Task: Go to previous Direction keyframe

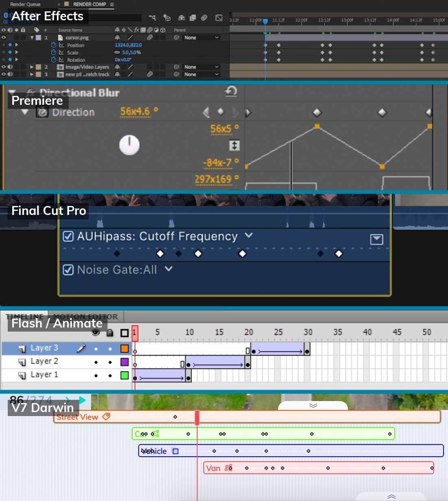Action: [206, 112]
